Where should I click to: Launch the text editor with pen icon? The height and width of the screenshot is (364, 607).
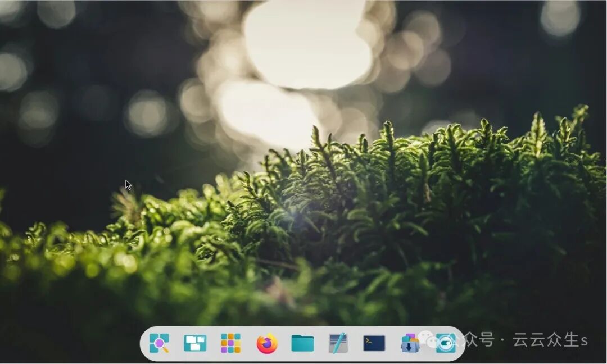(338, 343)
